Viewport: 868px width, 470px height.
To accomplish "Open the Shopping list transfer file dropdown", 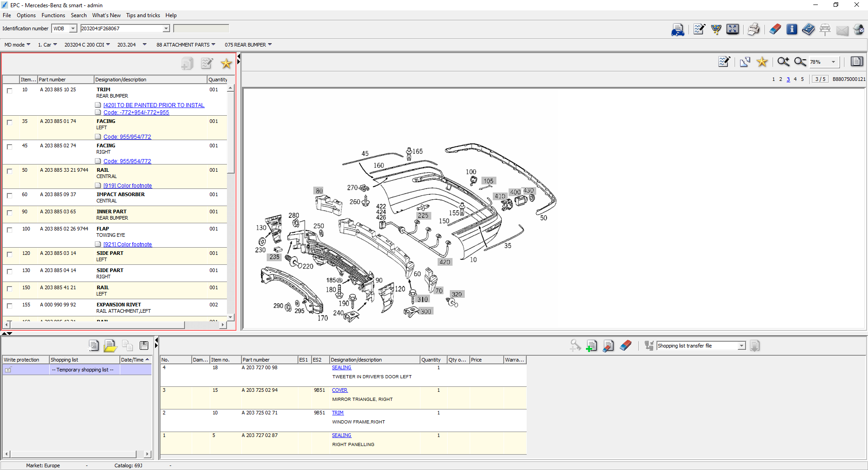I will 741,346.
